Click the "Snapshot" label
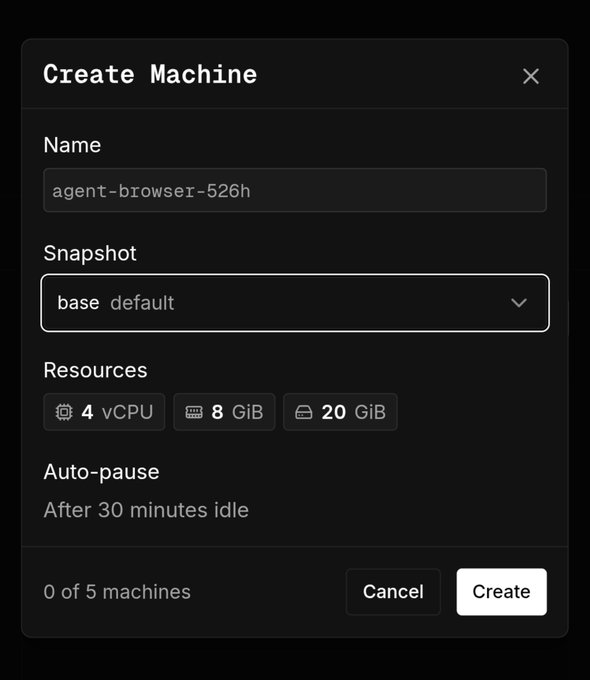This screenshot has height=680, width=590. [90, 253]
